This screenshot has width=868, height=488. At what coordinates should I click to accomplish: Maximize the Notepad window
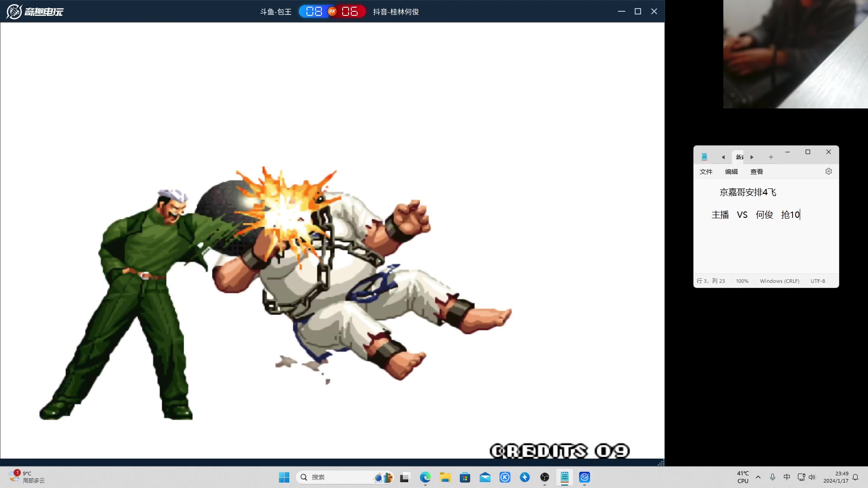(808, 152)
